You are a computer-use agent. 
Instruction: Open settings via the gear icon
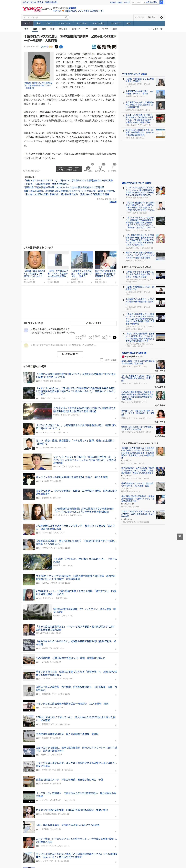161,17
